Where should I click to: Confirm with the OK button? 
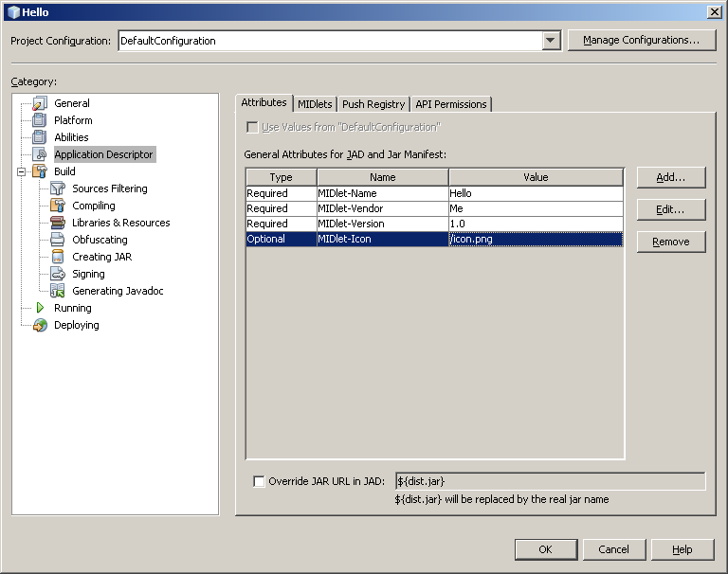point(546,549)
